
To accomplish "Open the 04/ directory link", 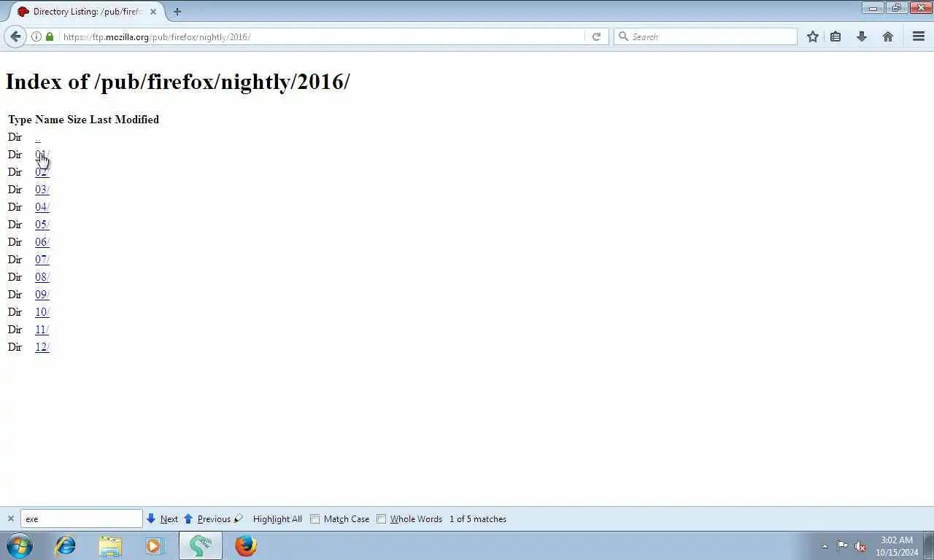I will pyautogui.click(x=42, y=207).
